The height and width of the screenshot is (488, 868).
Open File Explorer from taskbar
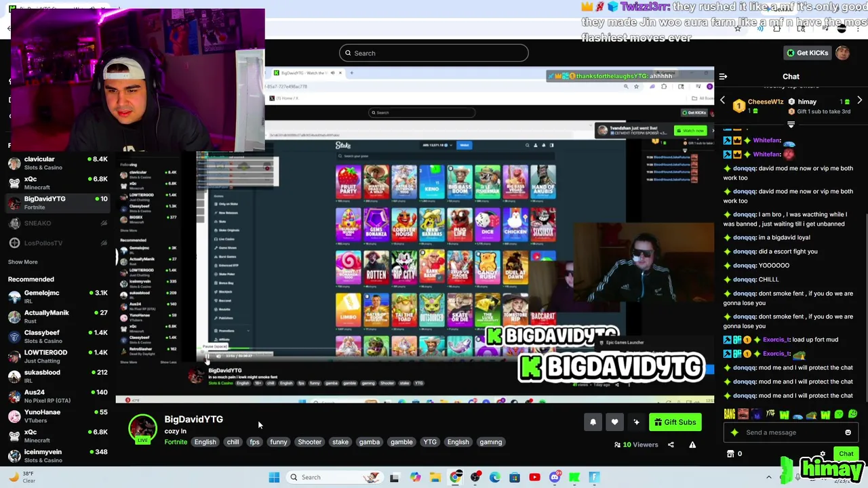point(435,477)
